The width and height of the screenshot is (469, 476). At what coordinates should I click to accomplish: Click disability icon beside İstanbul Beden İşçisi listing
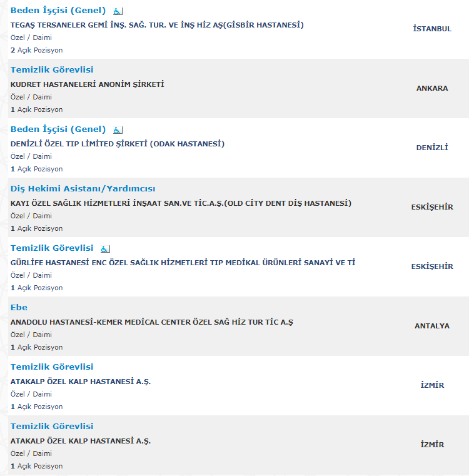pyautogui.click(x=118, y=11)
